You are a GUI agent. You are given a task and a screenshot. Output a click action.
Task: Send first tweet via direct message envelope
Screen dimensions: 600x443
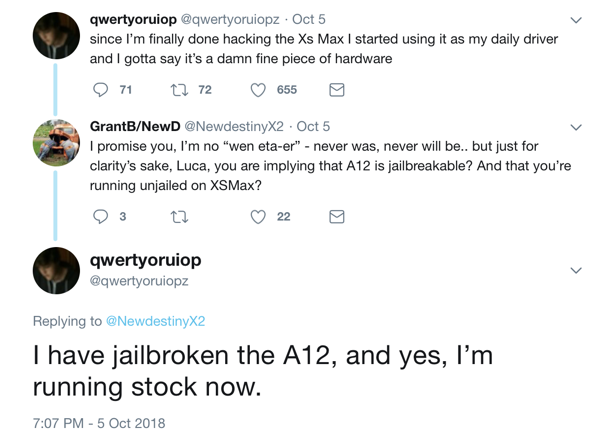(x=337, y=90)
